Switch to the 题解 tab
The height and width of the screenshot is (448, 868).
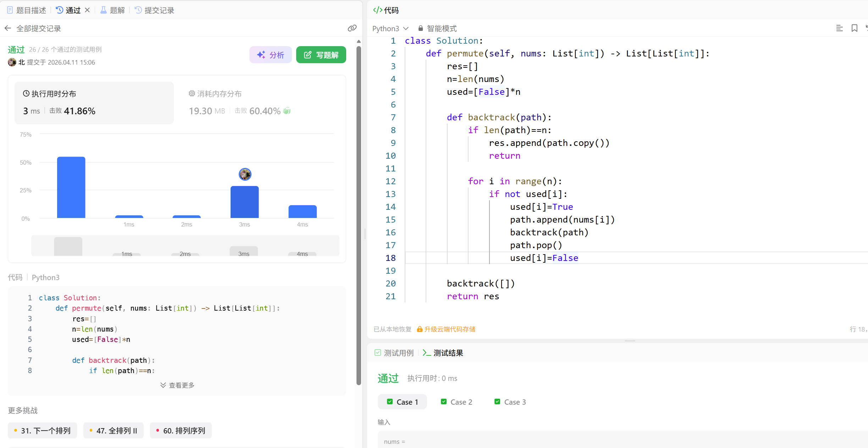[x=113, y=10]
